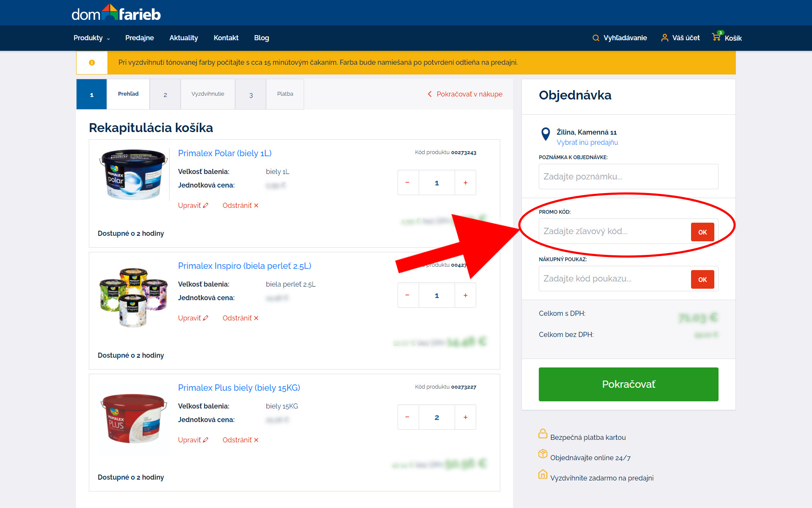Decrease quantity of Primalex Plus biely
This screenshot has height=508, width=812.
(408, 417)
